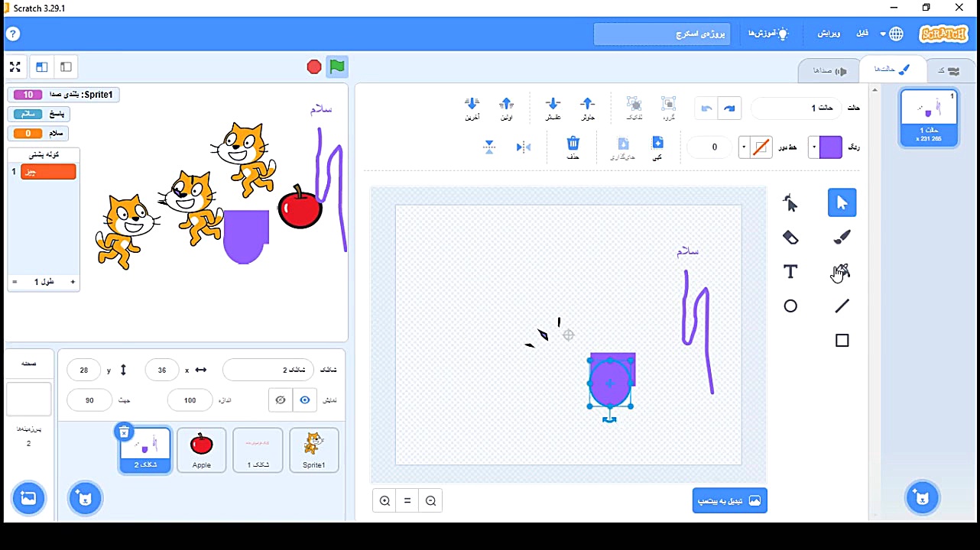Image resolution: width=980 pixels, height=550 pixels.
Task: Select the Line tool
Action: [842, 306]
